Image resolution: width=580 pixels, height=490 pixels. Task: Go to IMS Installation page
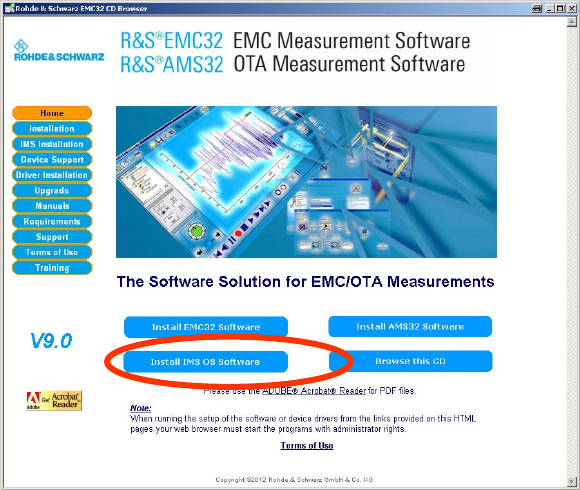tap(52, 144)
